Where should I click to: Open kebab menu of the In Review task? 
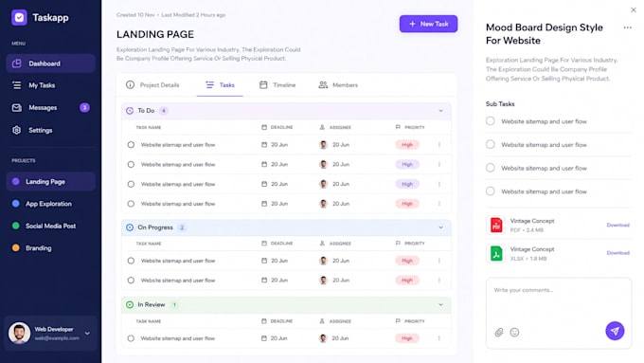click(439, 338)
